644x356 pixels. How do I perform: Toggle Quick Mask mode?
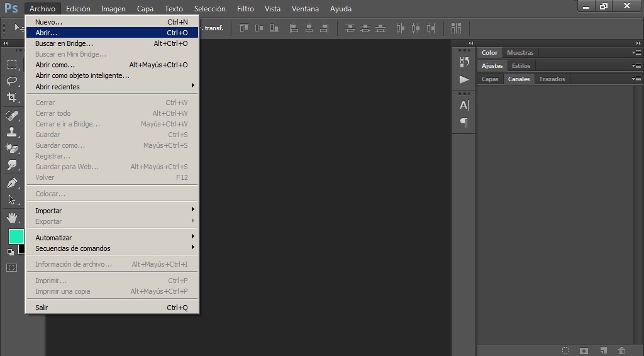(11, 268)
